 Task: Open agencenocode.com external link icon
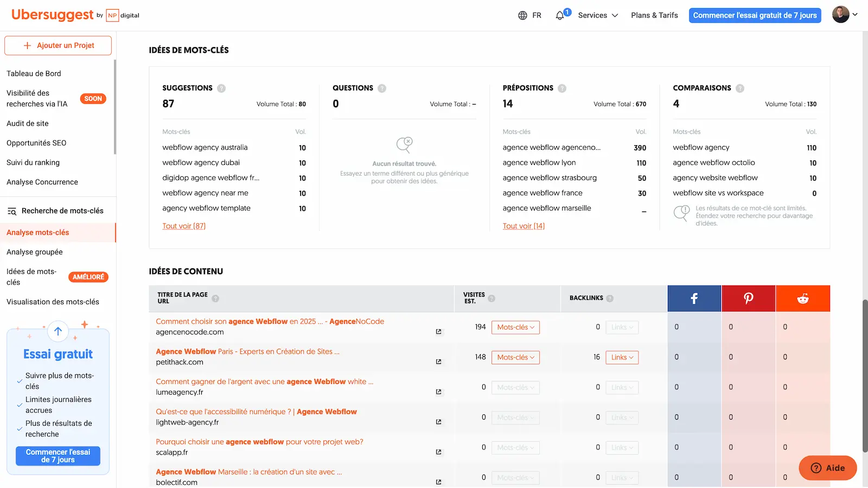(x=438, y=331)
